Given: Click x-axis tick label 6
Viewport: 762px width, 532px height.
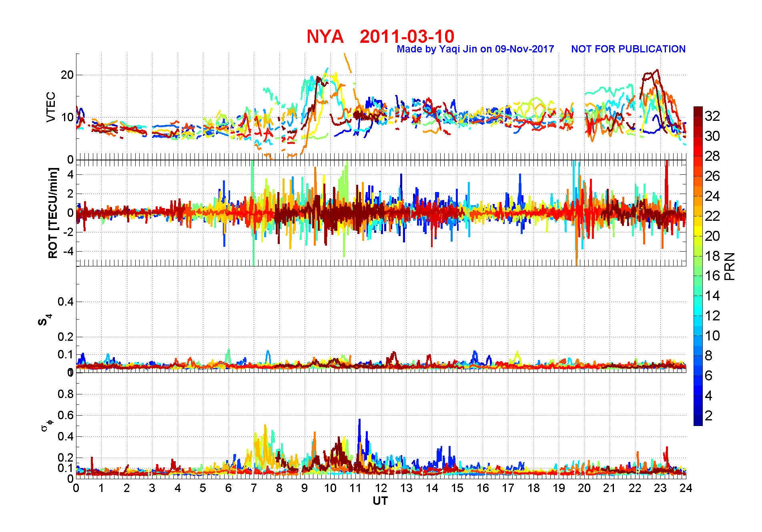Looking at the screenshot, I should pyautogui.click(x=229, y=488).
